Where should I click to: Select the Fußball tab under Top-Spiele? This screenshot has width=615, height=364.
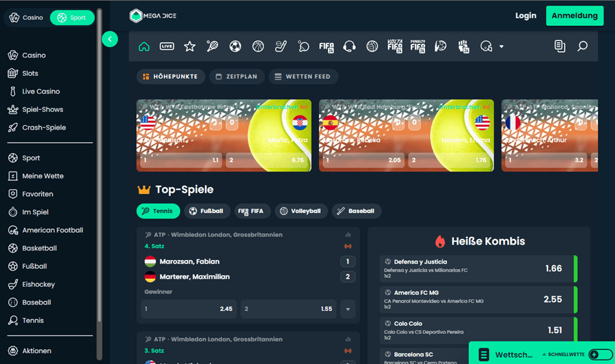click(206, 211)
